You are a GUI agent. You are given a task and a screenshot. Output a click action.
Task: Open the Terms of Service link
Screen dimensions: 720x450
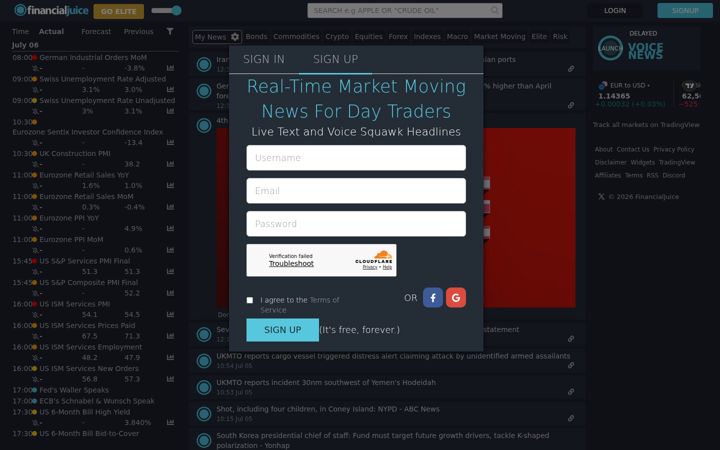click(x=300, y=305)
